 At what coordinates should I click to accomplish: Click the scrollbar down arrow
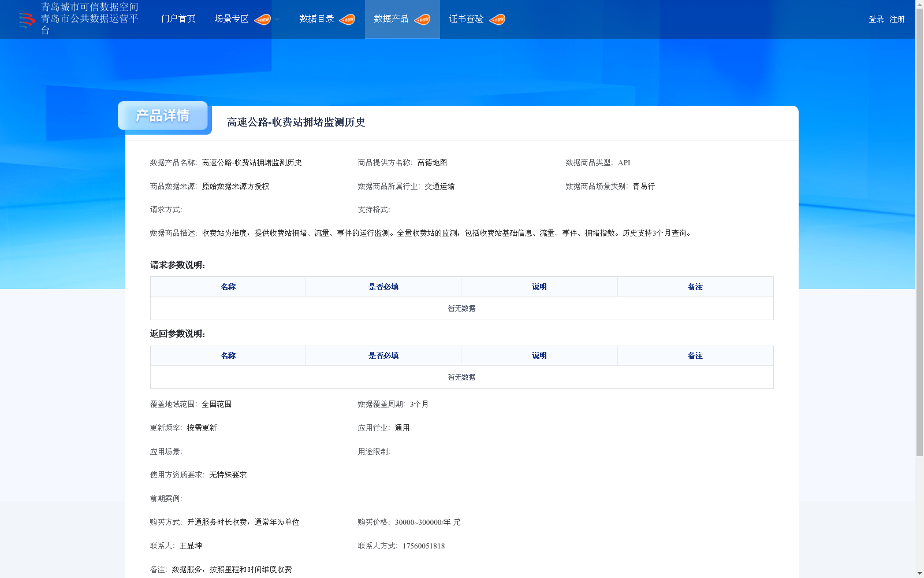919,573
